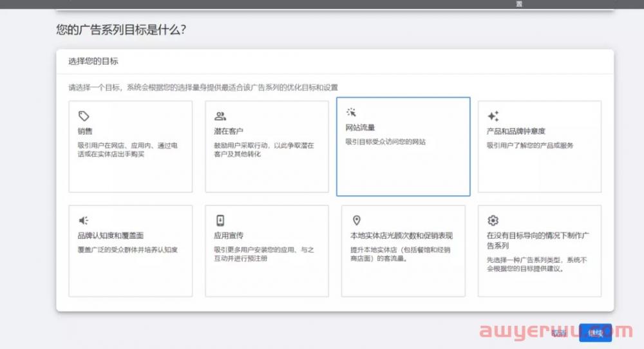
Task: Select the 网站流量 goal title
Action: [360, 127]
